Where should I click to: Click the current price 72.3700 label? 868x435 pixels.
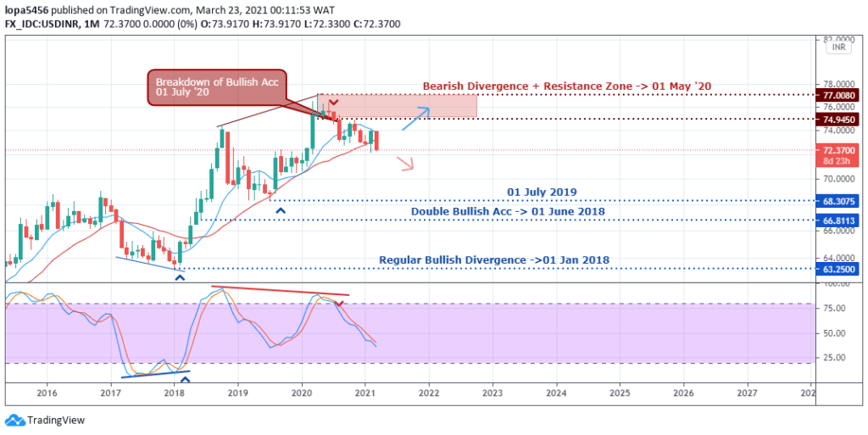(x=838, y=150)
